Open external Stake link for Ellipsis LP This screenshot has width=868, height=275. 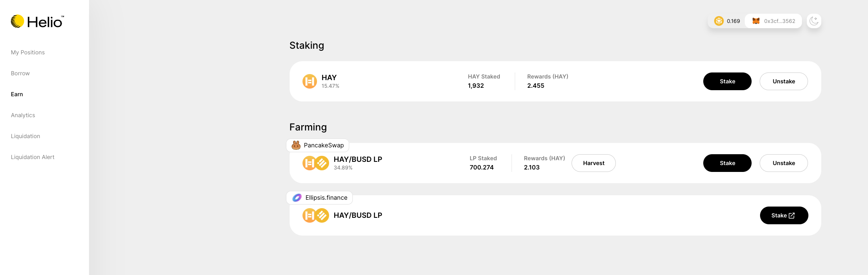pos(784,215)
